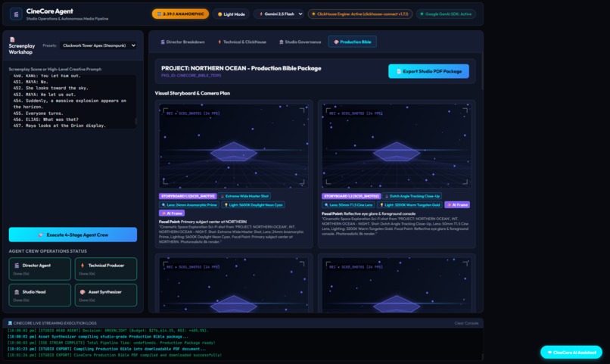Select the Director Agent status card
Screen dimensions: 610x364
coord(39,269)
